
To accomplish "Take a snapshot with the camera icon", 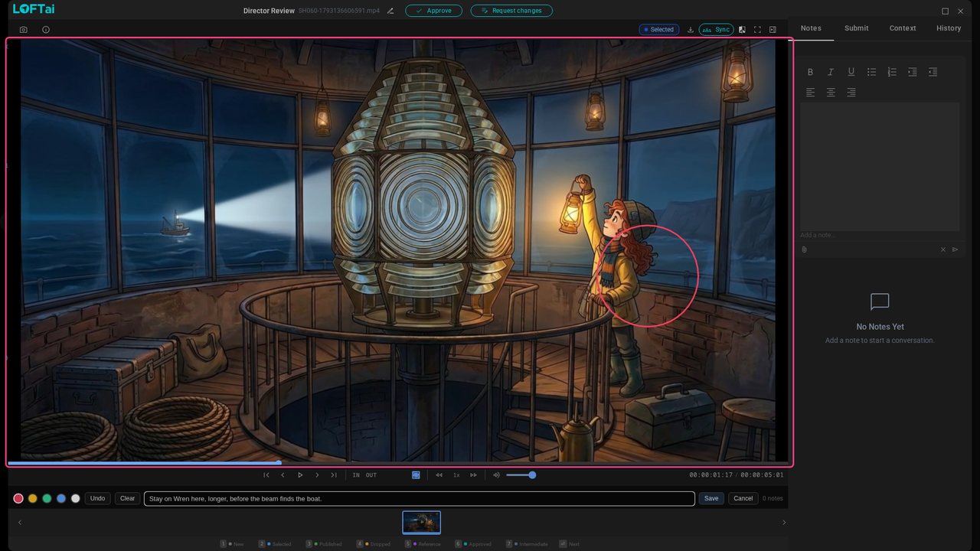I will [24, 30].
